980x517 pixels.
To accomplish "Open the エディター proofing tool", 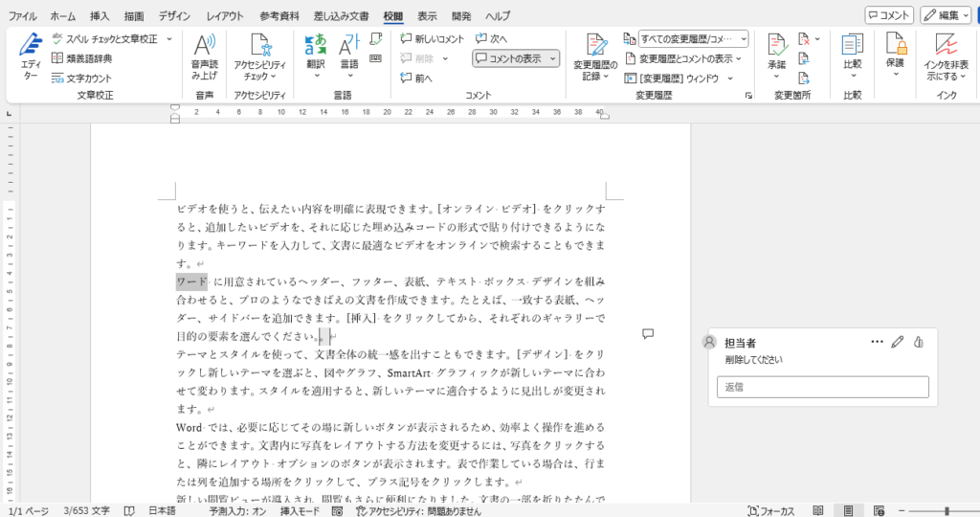I will 30,56.
